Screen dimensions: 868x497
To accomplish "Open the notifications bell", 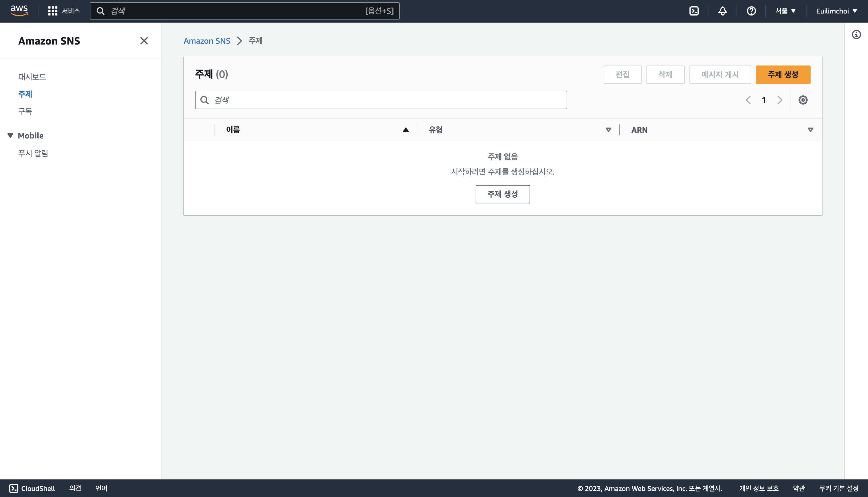I will [x=722, y=11].
